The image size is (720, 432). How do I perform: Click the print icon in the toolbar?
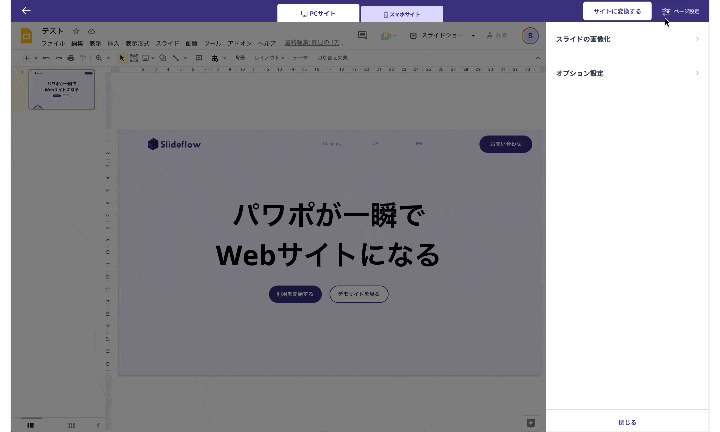click(x=70, y=58)
